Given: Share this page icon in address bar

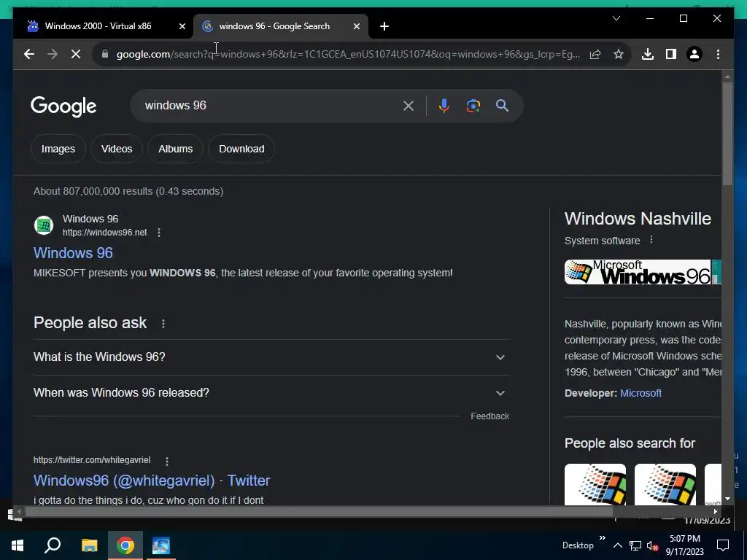Looking at the screenshot, I should point(595,54).
